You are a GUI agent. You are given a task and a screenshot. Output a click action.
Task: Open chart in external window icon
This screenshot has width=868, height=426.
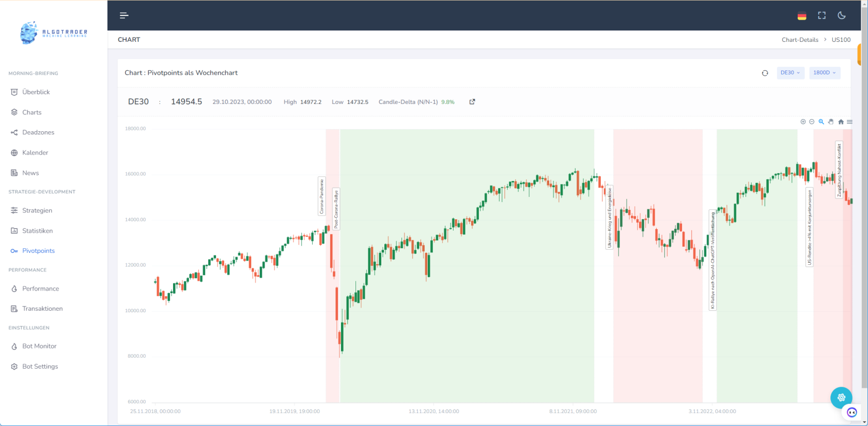tap(472, 102)
